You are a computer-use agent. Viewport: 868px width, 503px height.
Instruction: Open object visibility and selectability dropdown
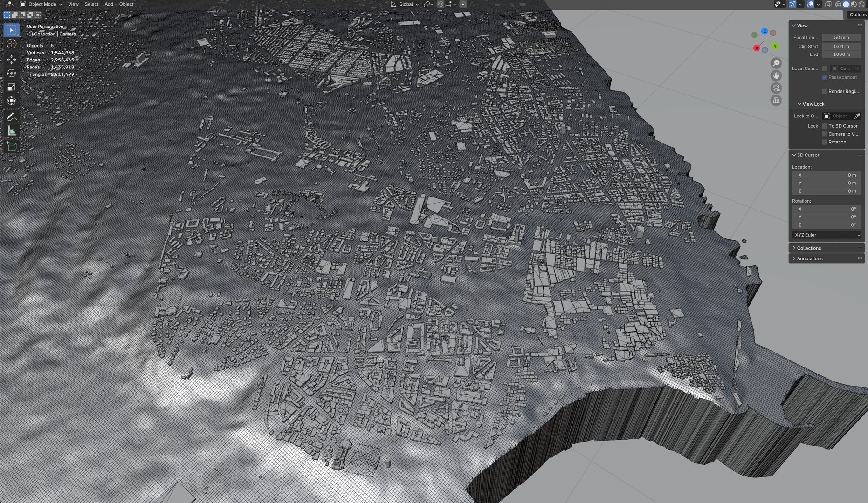779,4
